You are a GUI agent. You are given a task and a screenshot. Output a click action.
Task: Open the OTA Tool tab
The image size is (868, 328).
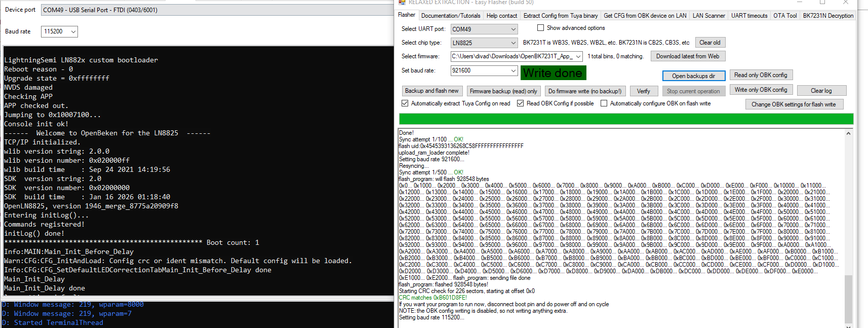point(785,16)
